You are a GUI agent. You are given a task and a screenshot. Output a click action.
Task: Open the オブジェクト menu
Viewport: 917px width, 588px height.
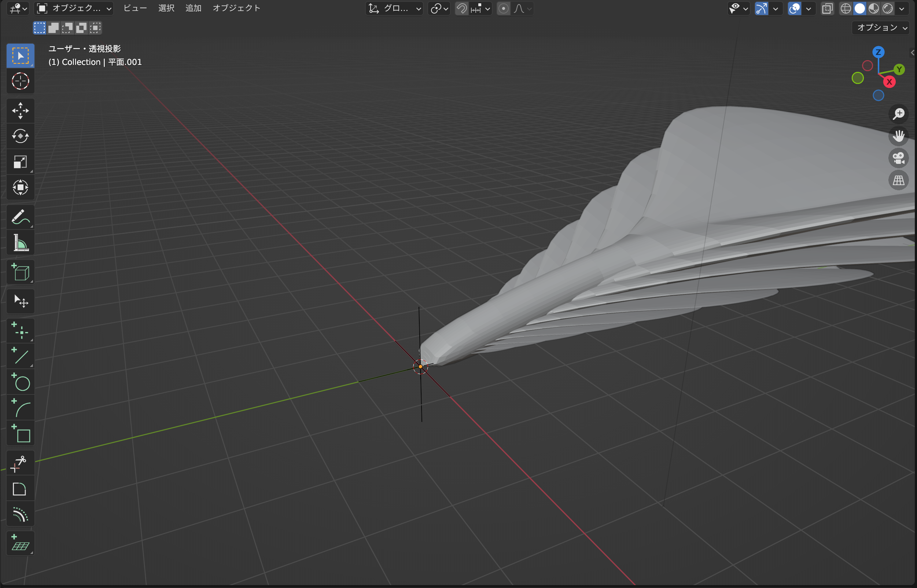coord(236,8)
